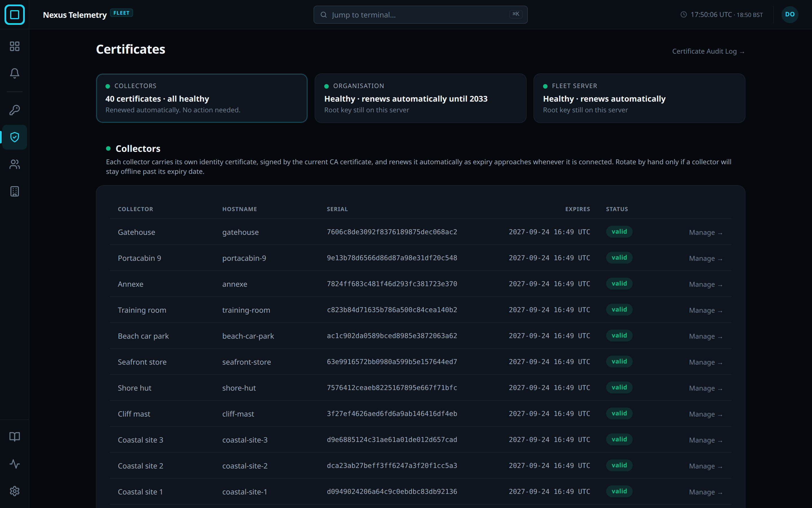
Task: Select the shield certificates icon in sidebar
Action: 14,137
